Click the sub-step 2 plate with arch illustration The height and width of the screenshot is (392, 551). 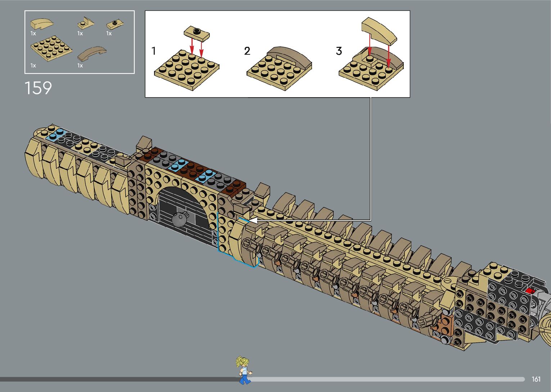pos(279,68)
